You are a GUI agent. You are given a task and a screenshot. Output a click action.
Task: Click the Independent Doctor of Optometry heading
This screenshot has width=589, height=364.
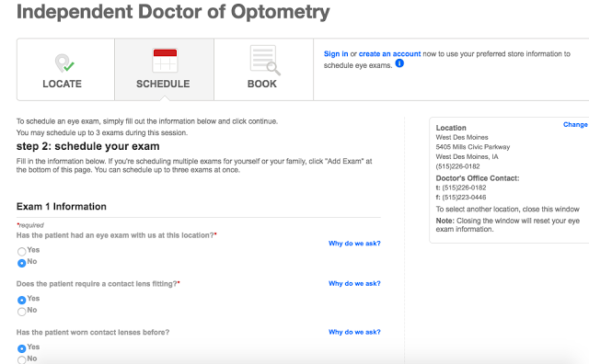click(173, 12)
